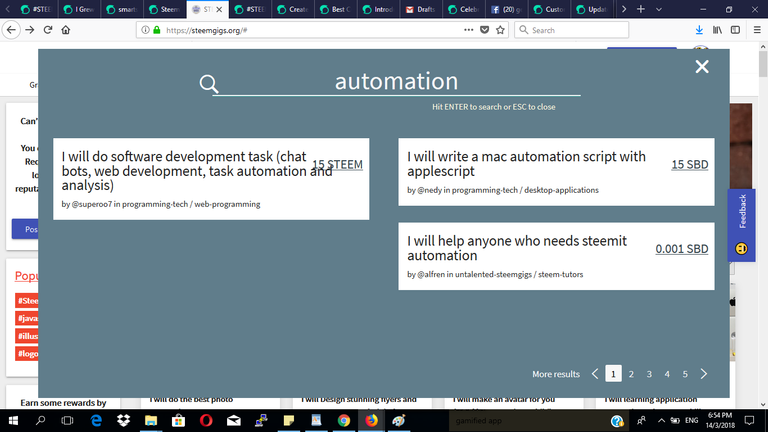Open the Mail app from the taskbar

[234, 420]
